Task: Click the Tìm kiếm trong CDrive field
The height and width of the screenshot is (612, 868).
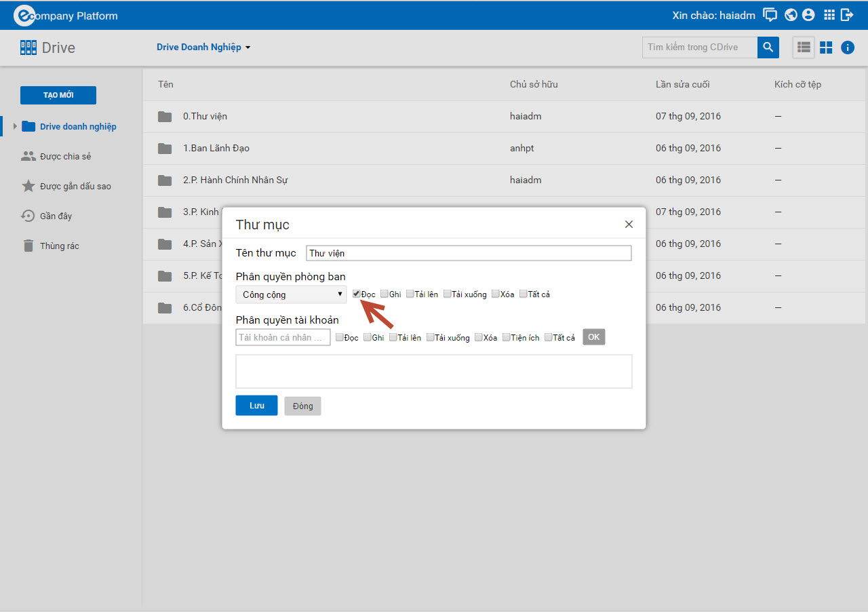Action: pyautogui.click(x=700, y=47)
